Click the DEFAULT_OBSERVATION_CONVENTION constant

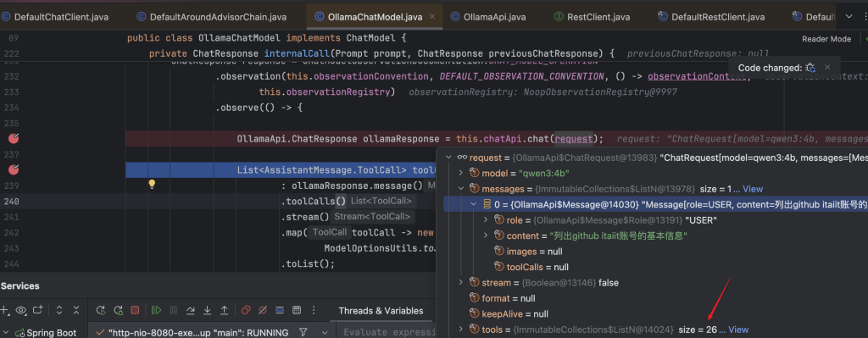521,76
